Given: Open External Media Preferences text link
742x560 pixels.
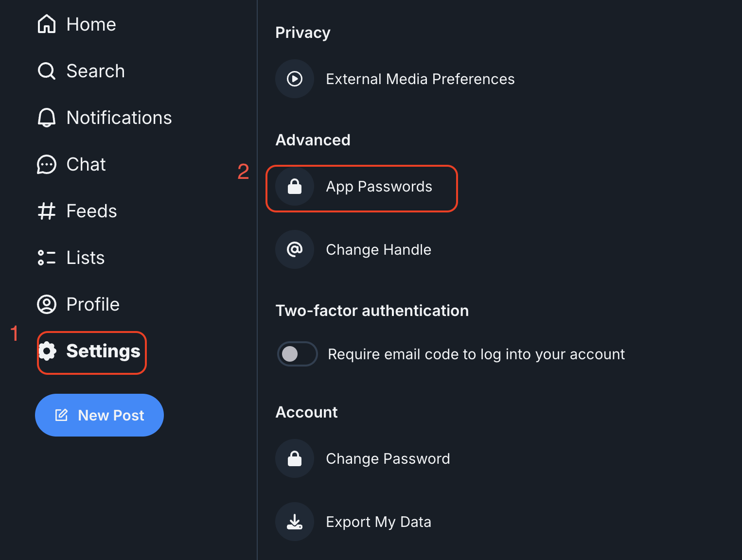Looking at the screenshot, I should pyautogui.click(x=420, y=79).
